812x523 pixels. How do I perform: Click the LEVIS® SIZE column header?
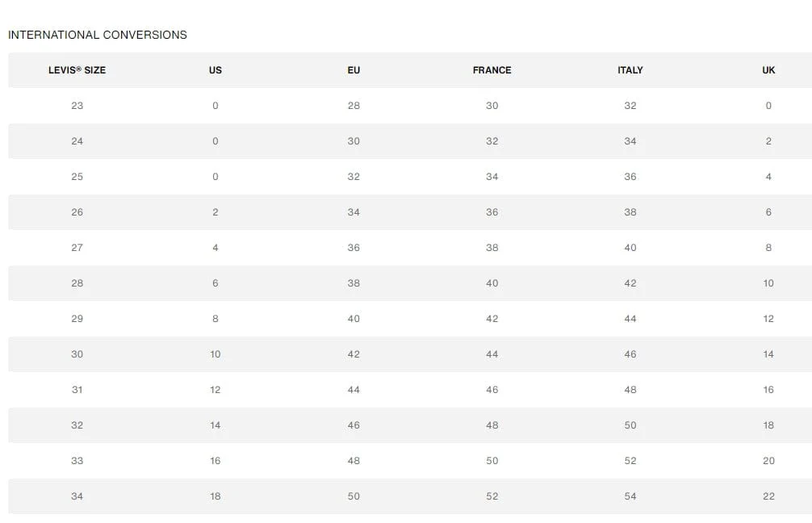tap(77, 70)
